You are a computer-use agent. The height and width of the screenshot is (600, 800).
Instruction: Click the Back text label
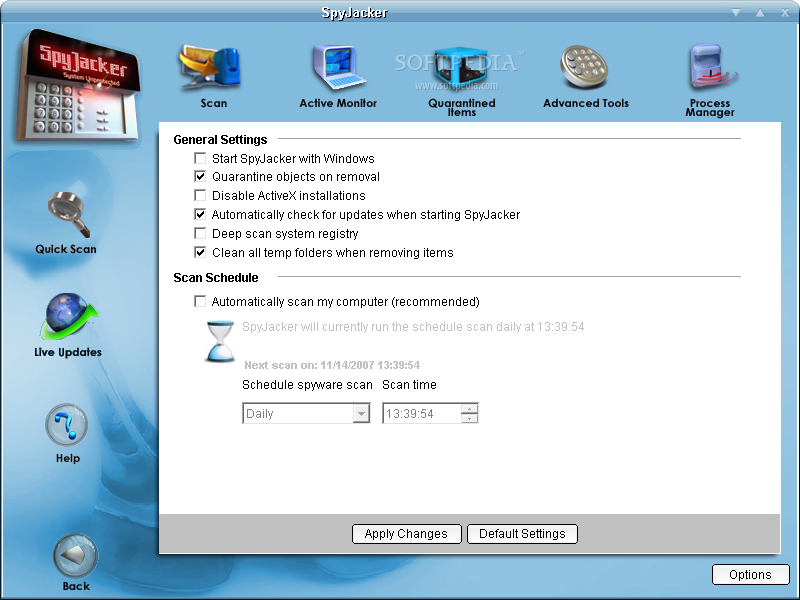pyautogui.click(x=76, y=586)
